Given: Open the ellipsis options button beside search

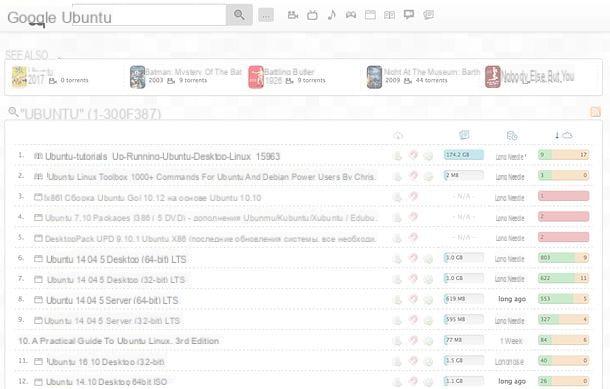Looking at the screenshot, I should coord(266,16).
